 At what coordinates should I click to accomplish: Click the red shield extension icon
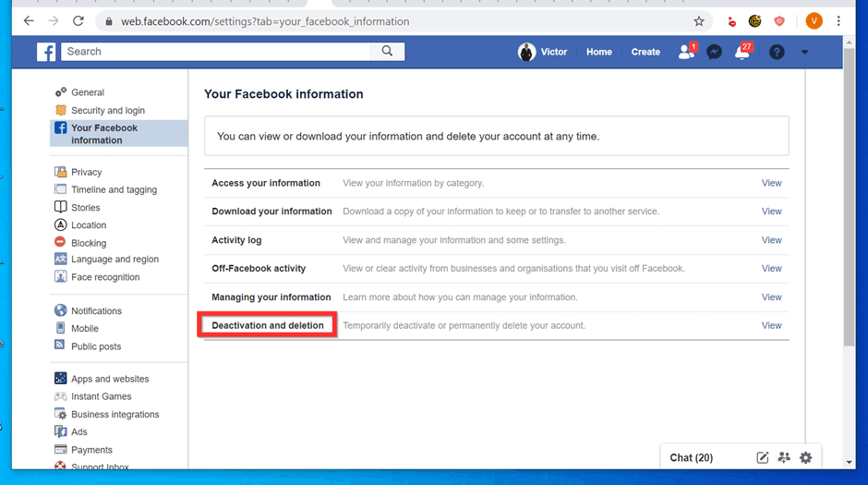[779, 21]
